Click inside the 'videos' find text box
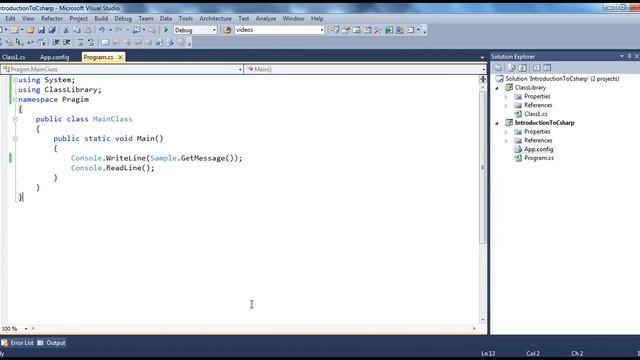This screenshot has width=640, height=360. click(x=277, y=30)
